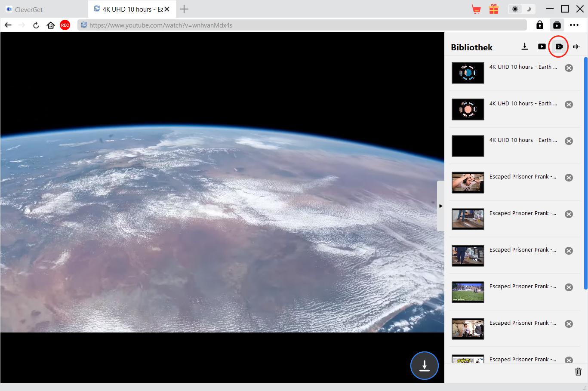Viewport: 588px width, 391px height.
Task: Go to the home page icon
Action: point(51,25)
